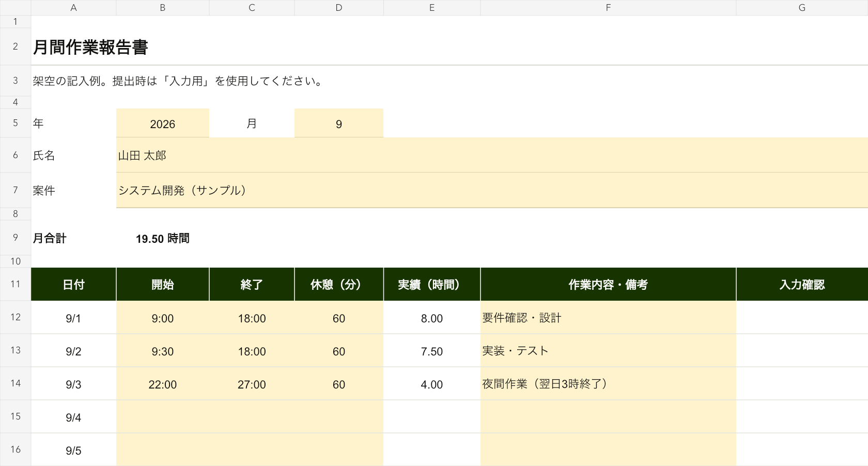Click the empty start time cell for 9/4
This screenshot has width=868, height=466.
(163, 417)
